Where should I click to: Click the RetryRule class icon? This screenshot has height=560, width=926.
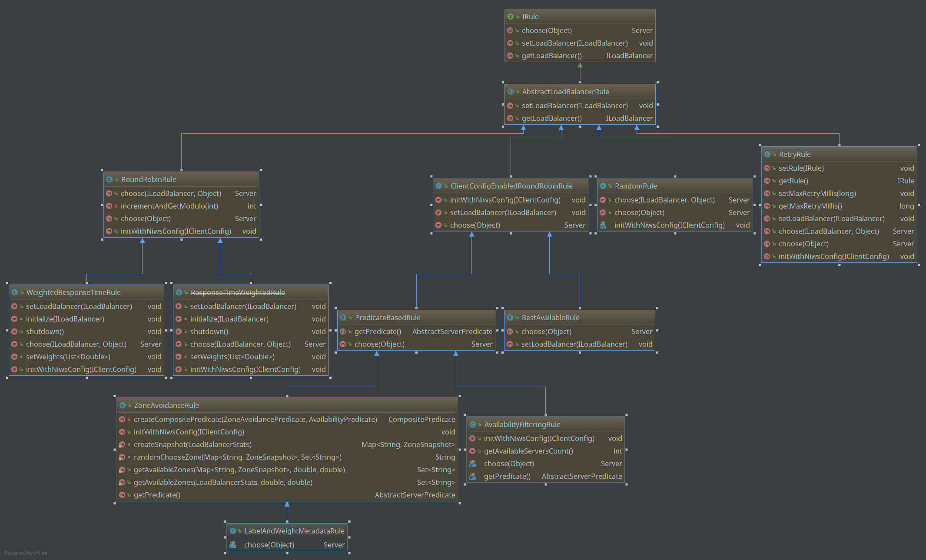[x=767, y=154]
